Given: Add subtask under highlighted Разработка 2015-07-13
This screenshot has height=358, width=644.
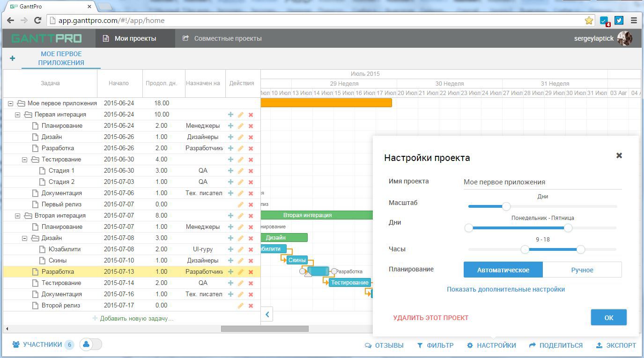Looking at the screenshot, I should 230,272.
